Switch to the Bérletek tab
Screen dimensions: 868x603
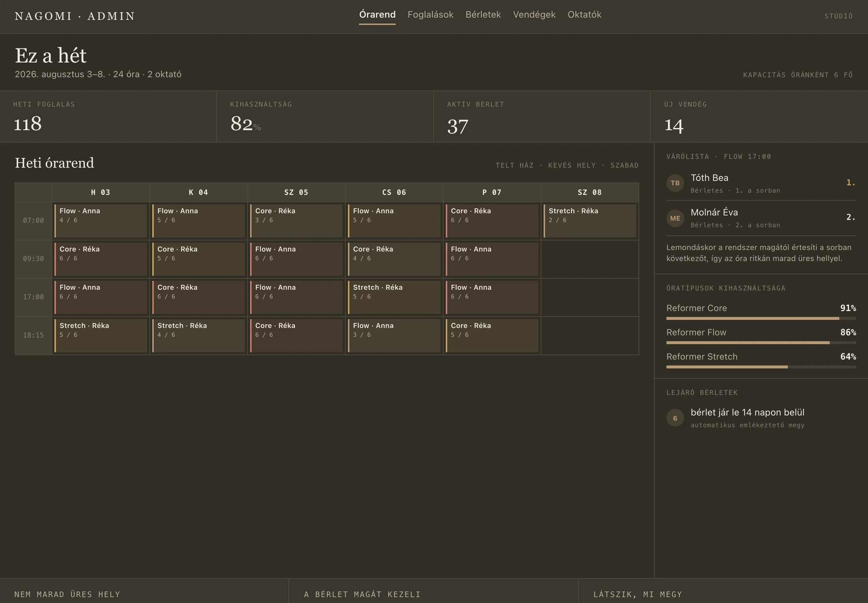click(x=483, y=15)
